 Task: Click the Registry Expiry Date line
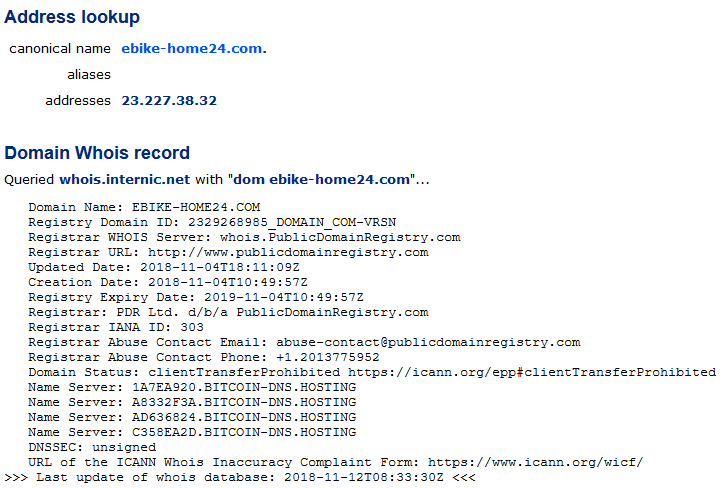[x=196, y=297]
